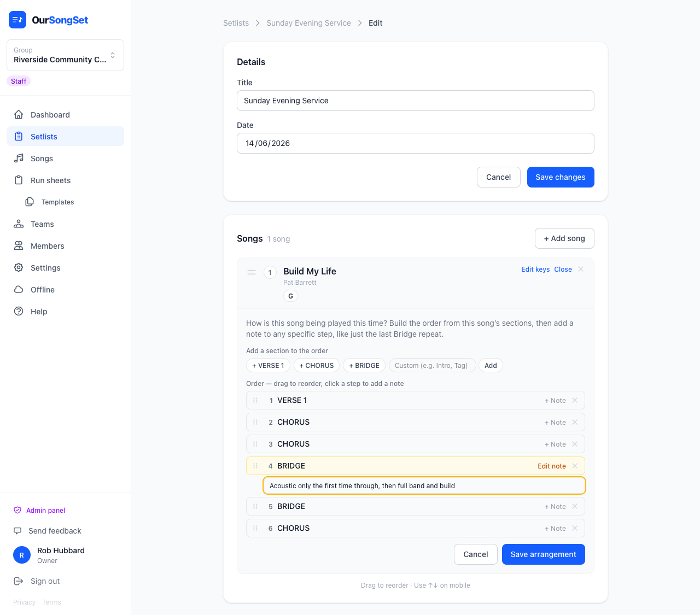Click the Custom section text field
The width and height of the screenshot is (700, 615).
[x=432, y=366]
